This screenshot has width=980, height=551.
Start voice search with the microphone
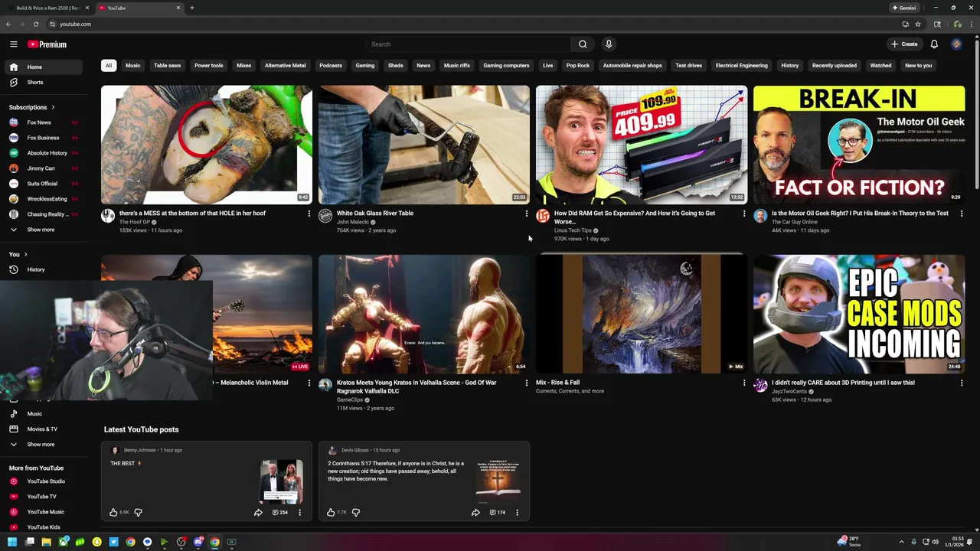pyautogui.click(x=609, y=44)
